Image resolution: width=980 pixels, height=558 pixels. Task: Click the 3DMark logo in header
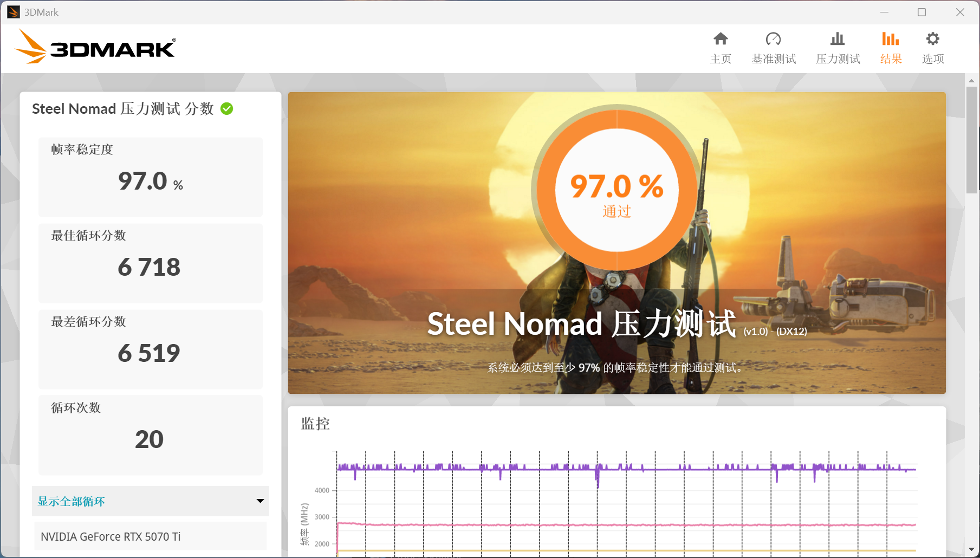click(95, 47)
